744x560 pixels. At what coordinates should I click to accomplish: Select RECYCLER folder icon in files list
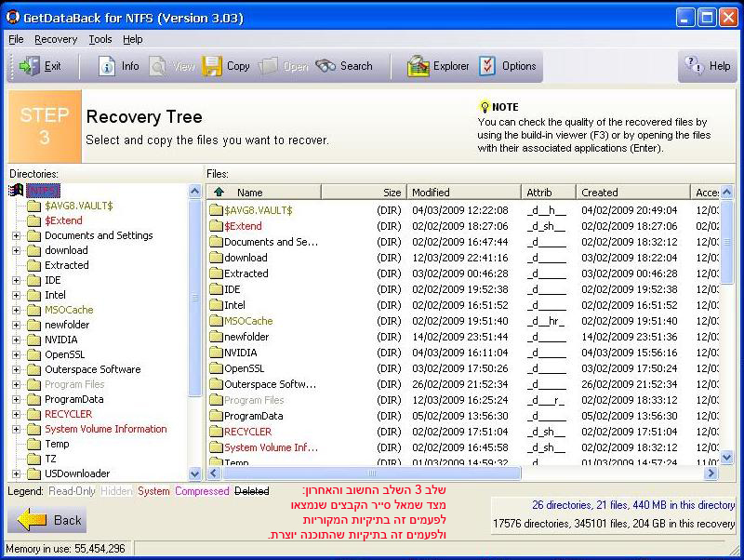click(216, 432)
